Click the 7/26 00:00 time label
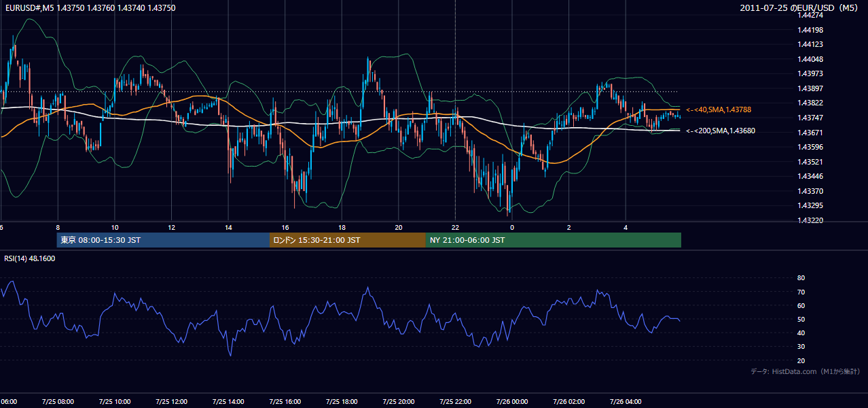This screenshot has height=408, width=868. [x=511, y=402]
